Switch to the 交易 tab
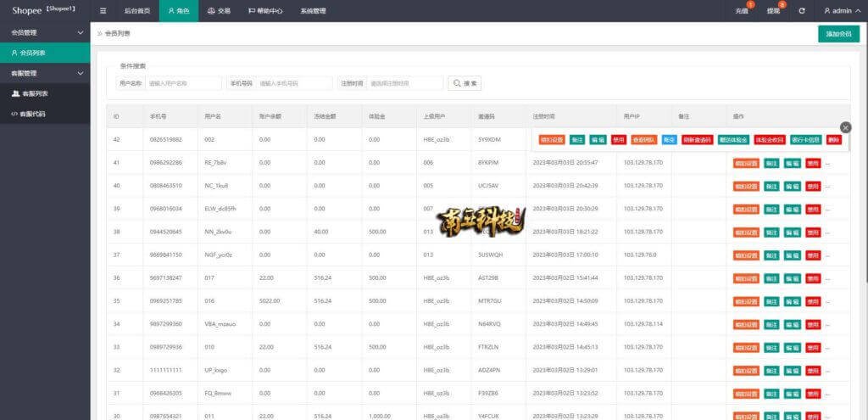868x420 pixels. [x=219, y=11]
